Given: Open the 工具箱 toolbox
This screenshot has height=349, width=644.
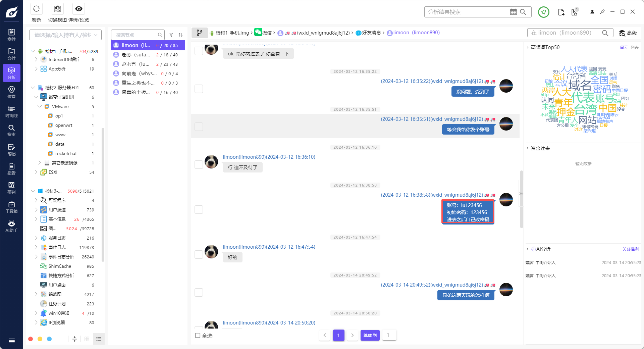Looking at the screenshot, I should [x=11, y=207].
